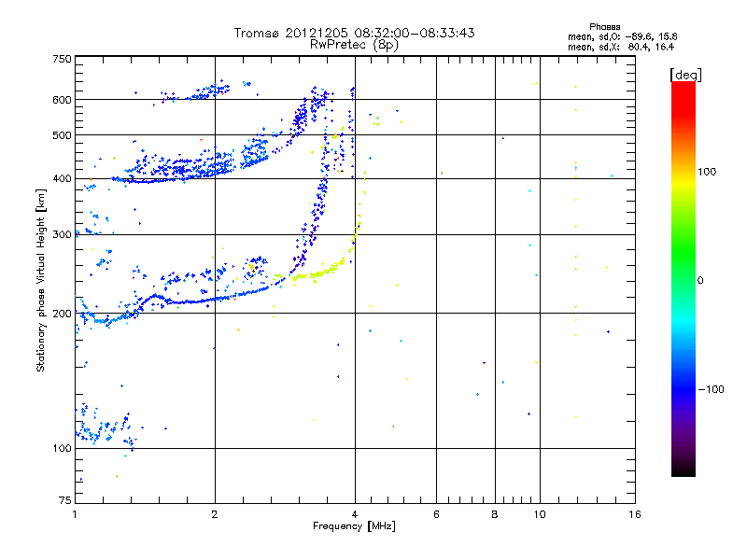Click the 'Stationary phase Virtual Height [km]' axis label
This screenshot has width=747, height=560.
(x=40, y=280)
